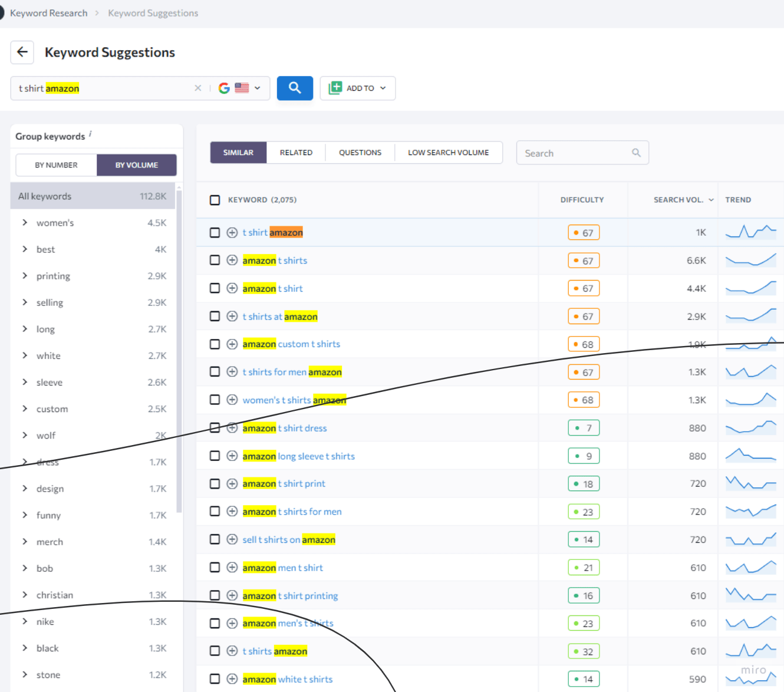Image resolution: width=784 pixels, height=692 pixels.
Task: Switch to the Related tab
Action: pos(296,152)
